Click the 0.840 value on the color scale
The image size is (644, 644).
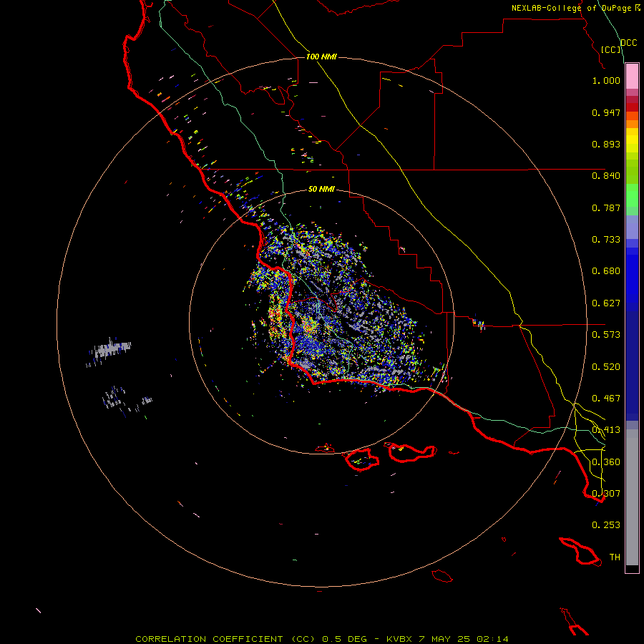click(x=606, y=176)
